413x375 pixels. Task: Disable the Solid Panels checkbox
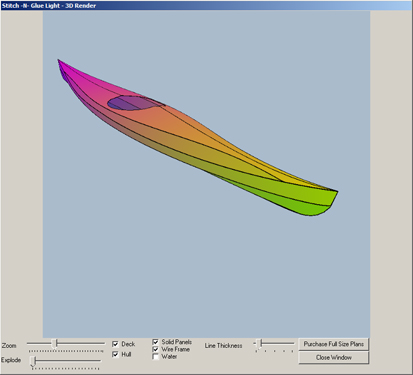point(155,342)
